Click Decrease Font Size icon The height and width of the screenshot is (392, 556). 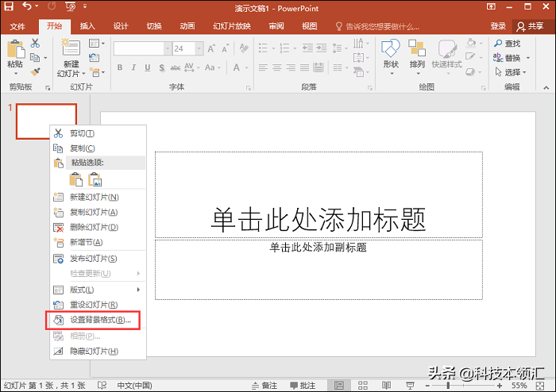225,48
